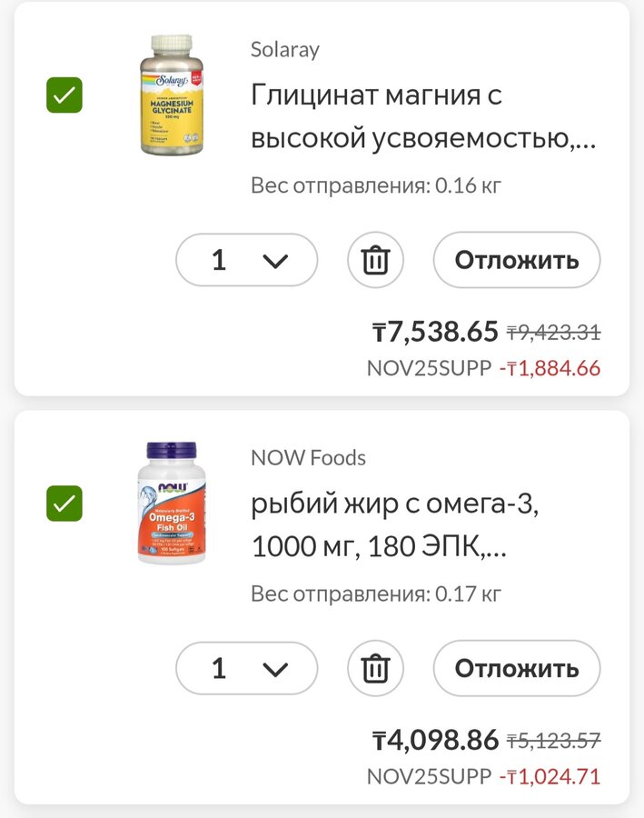Open quantity dropdown for Omega-3 fish oil
The width and height of the screenshot is (644, 818).
click(x=247, y=669)
